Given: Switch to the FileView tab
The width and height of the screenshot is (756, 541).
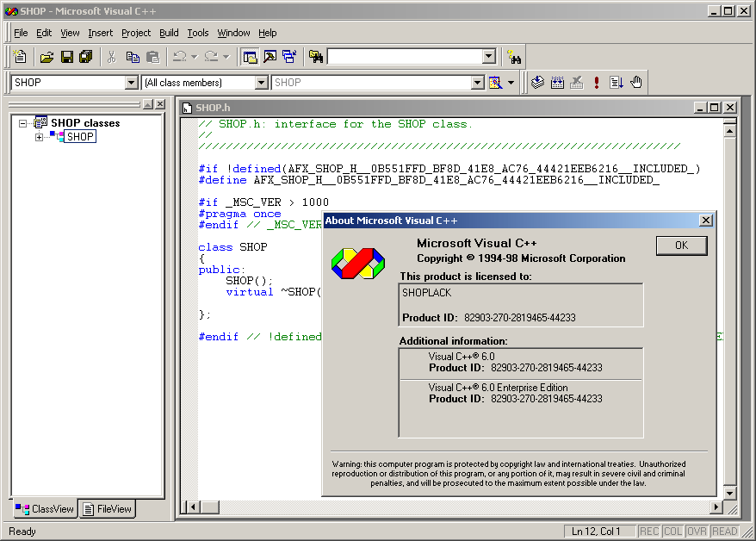Looking at the screenshot, I should click(107, 509).
